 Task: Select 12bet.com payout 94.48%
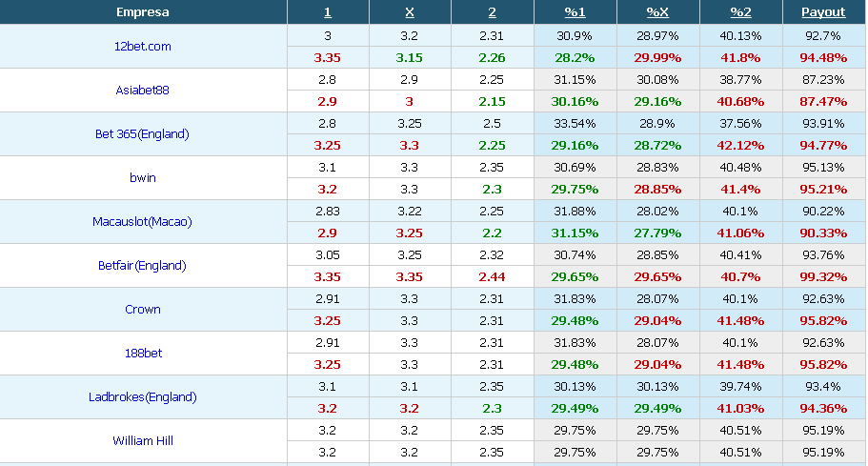[823, 57]
